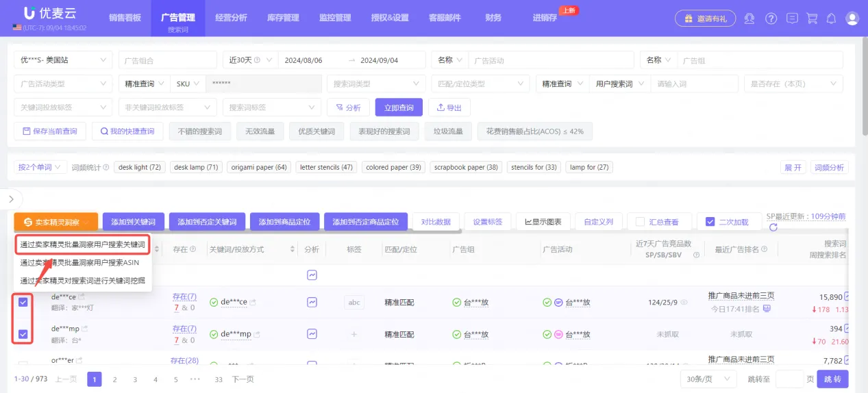Expand the 卖家精灵洞察 orange dropdown button
The width and height of the screenshot is (868, 393).
pos(56,222)
